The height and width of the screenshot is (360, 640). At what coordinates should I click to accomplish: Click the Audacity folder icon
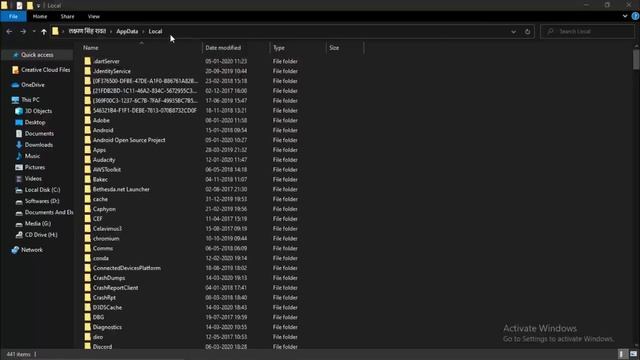click(x=88, y=160)
